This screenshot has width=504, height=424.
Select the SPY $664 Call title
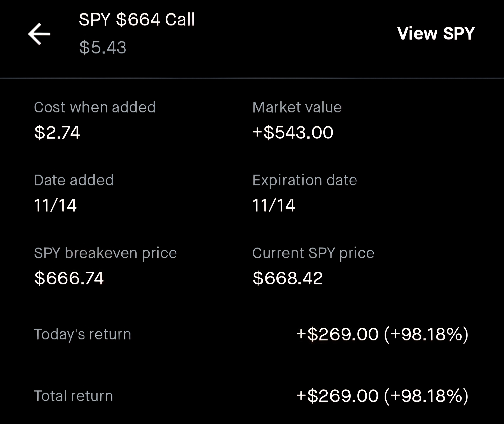[137, 19]
